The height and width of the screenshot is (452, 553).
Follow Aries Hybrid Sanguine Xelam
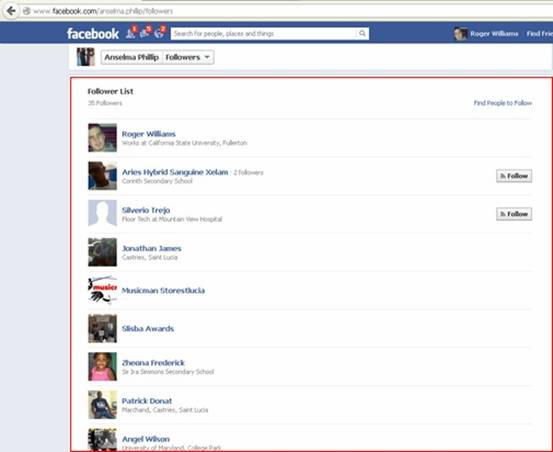(514, 176)
